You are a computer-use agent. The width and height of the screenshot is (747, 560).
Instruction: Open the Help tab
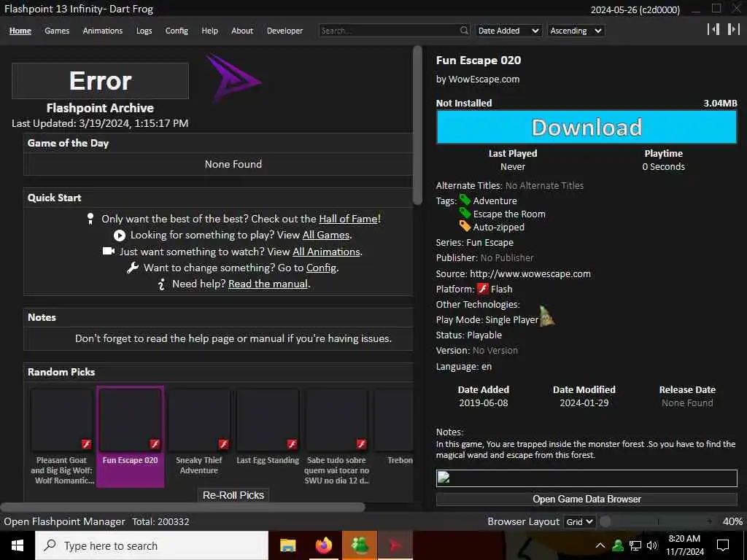209,31
